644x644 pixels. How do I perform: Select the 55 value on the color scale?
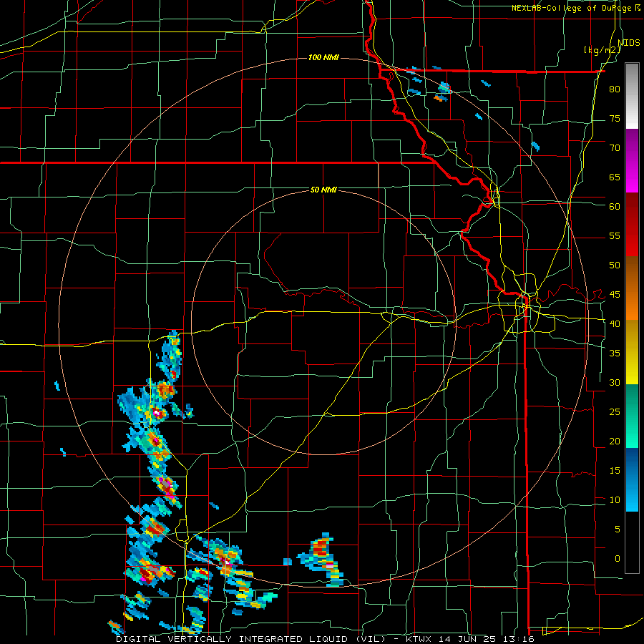coord(615,236)
